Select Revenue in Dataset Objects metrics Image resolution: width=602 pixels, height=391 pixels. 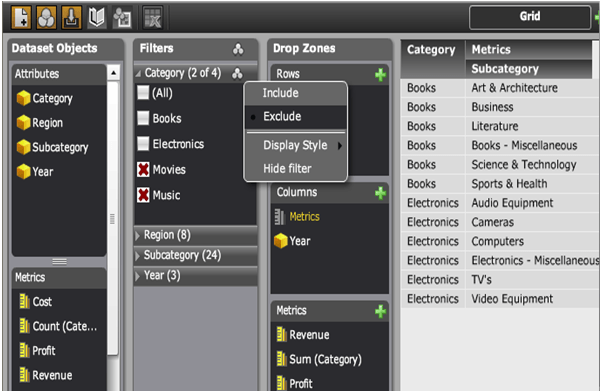click(46, 375)
